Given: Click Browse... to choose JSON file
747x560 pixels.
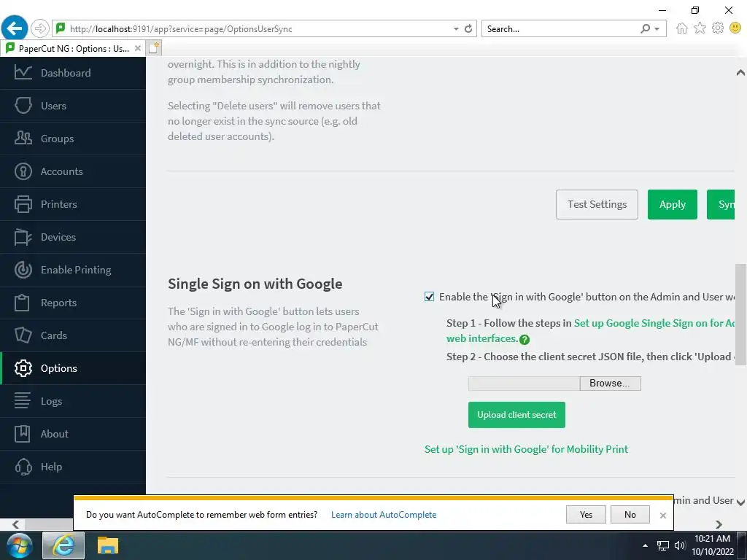Looking at the screenshot, I should (x=610, y=384).
